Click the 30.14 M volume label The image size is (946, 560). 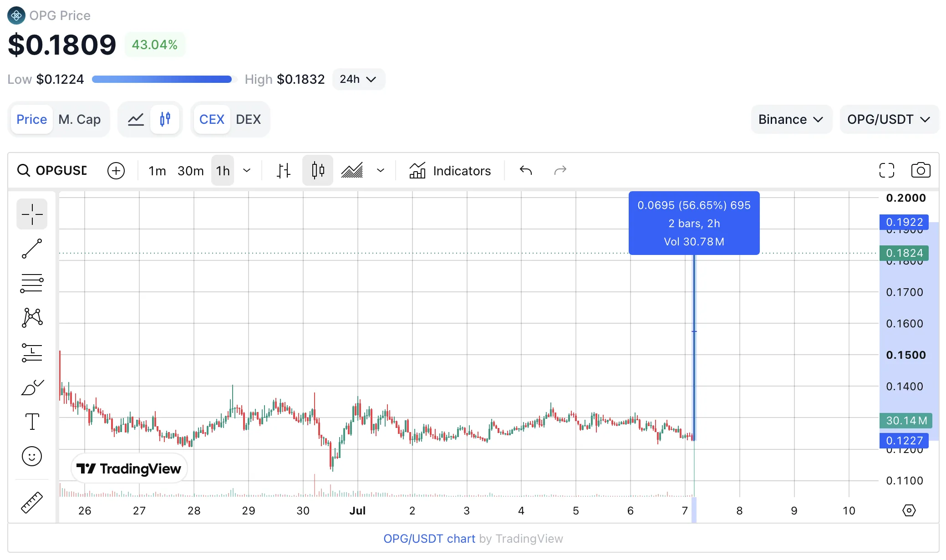[x=906, y=421]
